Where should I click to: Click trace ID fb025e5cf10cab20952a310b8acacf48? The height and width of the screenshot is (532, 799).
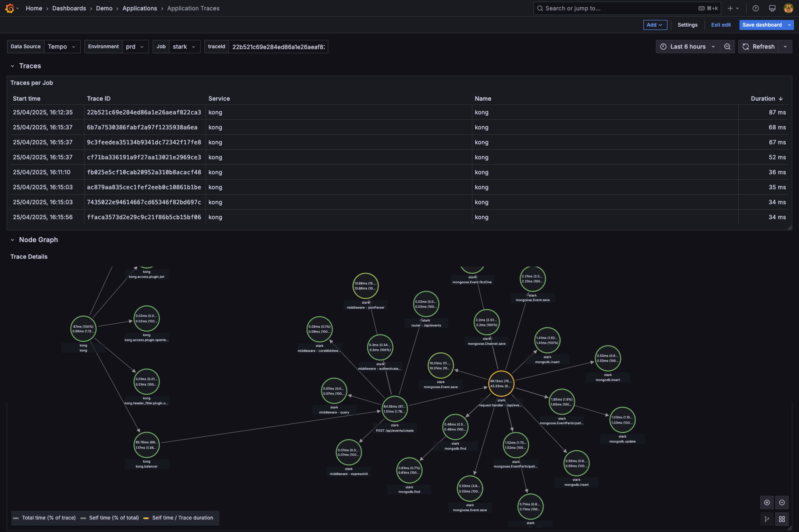point(144,172)
